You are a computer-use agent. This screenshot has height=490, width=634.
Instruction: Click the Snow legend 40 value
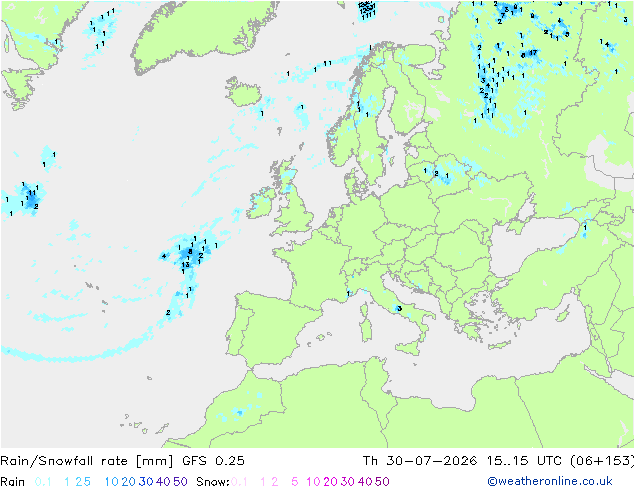(x=365, y=482)
